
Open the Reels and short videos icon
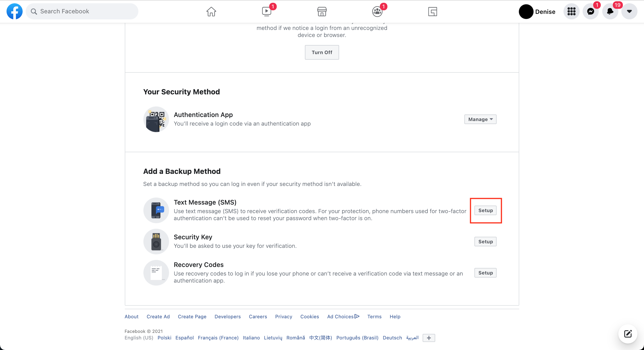[266, 12]
